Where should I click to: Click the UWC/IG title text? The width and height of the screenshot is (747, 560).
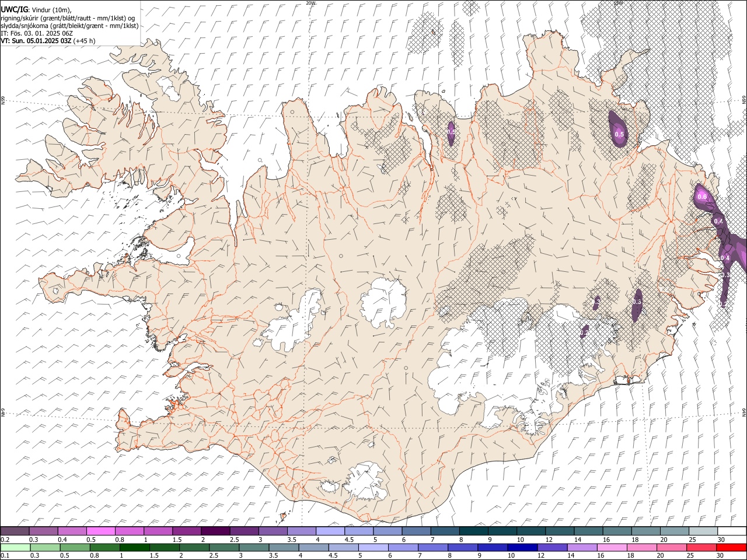coord(14,10)
